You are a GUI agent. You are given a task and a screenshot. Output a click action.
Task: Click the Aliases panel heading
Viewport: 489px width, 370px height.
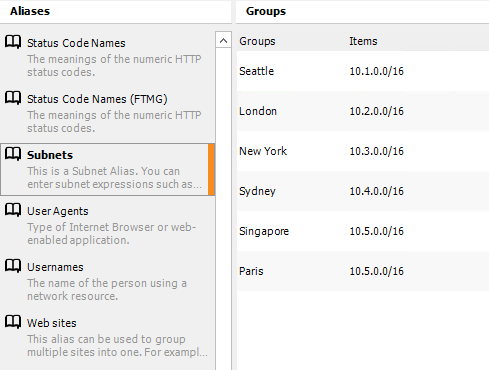30,11
